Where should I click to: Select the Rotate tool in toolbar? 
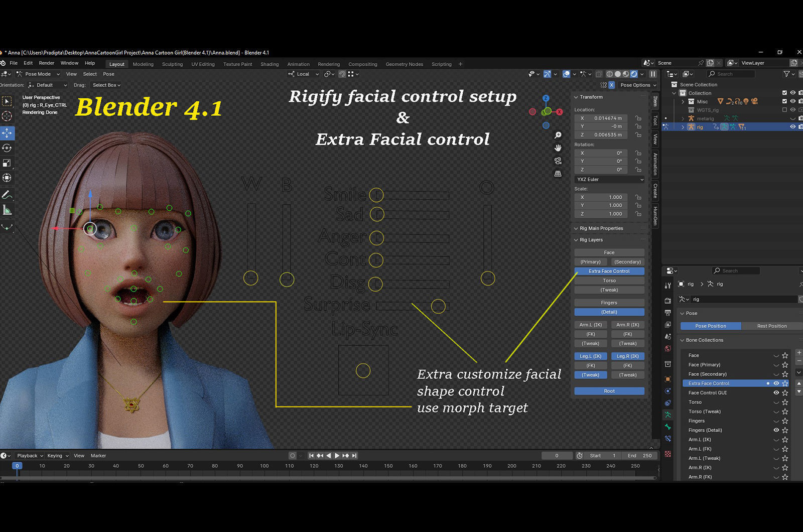click(7, 148)
